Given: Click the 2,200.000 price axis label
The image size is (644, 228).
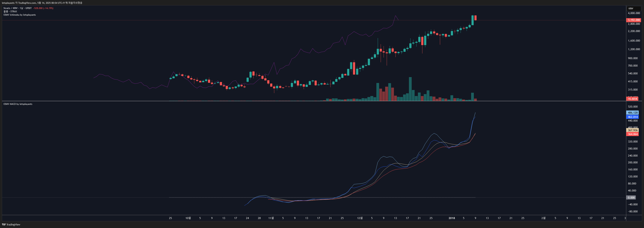Looking at the screenshot, I should click(634, 31).
